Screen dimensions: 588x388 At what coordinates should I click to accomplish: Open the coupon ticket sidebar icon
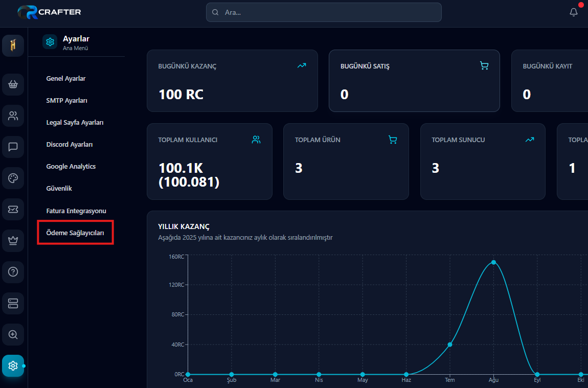point(13,209)
